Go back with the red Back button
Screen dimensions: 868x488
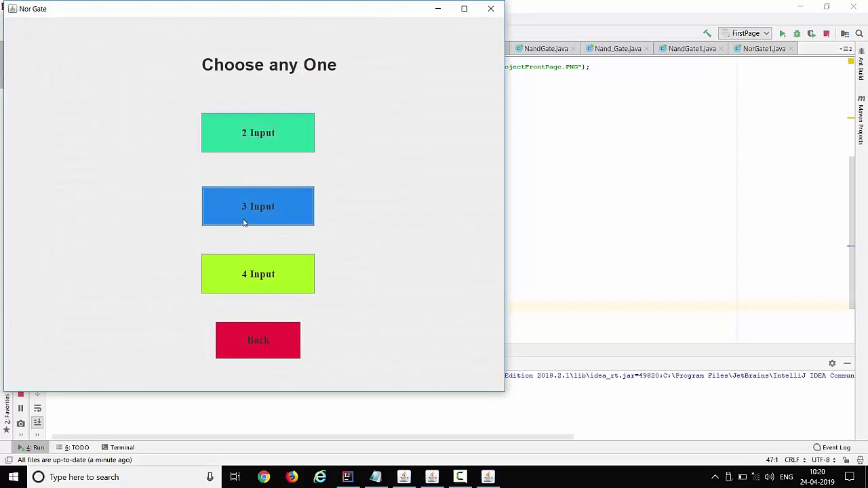pyautogui.click(x=258, y=340)
